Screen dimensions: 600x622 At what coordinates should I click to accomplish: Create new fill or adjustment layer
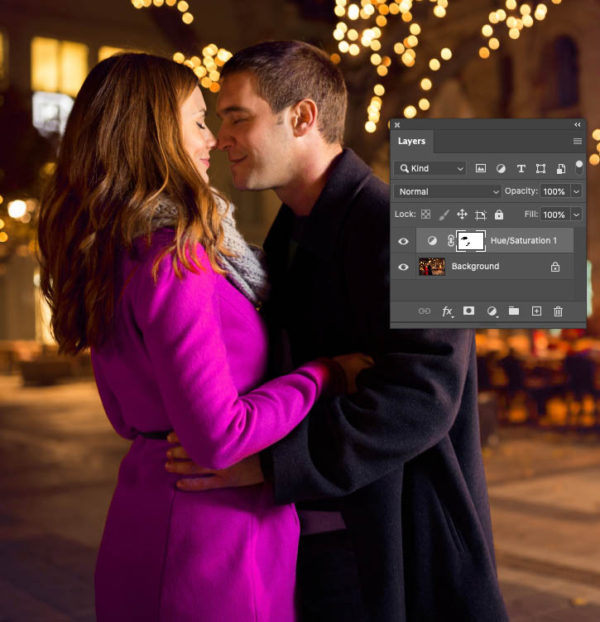(492, 311)
